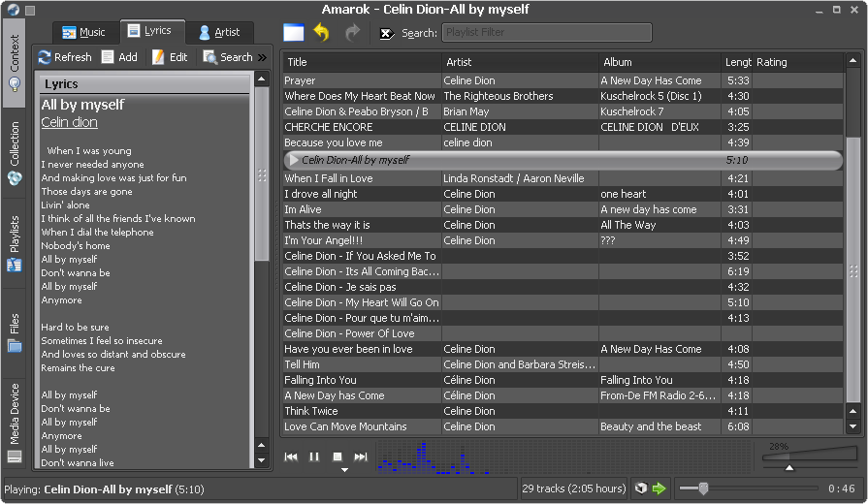
Task: Select the track Prayer
Action: [x=563, y=80]
